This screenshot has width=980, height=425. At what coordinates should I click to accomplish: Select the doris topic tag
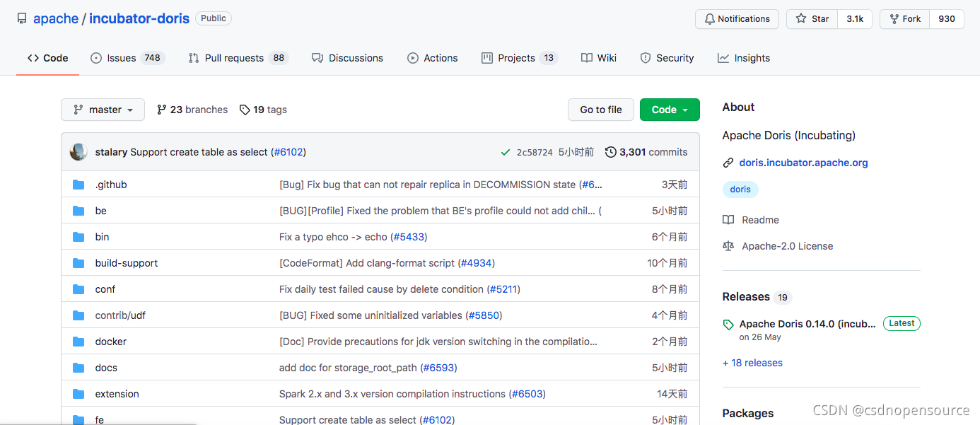tap(740, 190)
